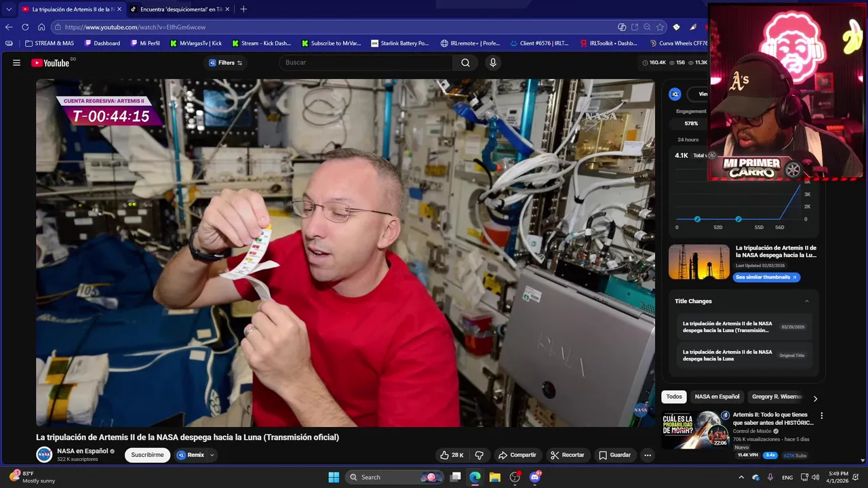This screenshot has width=868, height=488.
Task: Click the video title text
Action: pos(187,437)
